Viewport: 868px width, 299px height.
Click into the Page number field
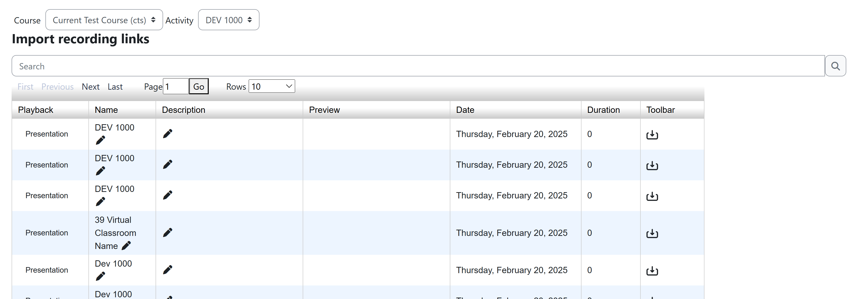(x=176, y=86)
